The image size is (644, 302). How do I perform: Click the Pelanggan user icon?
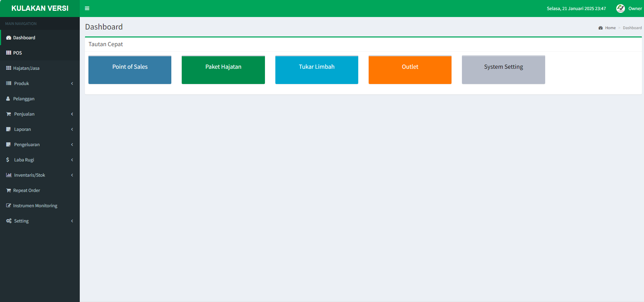pos(8,99)
